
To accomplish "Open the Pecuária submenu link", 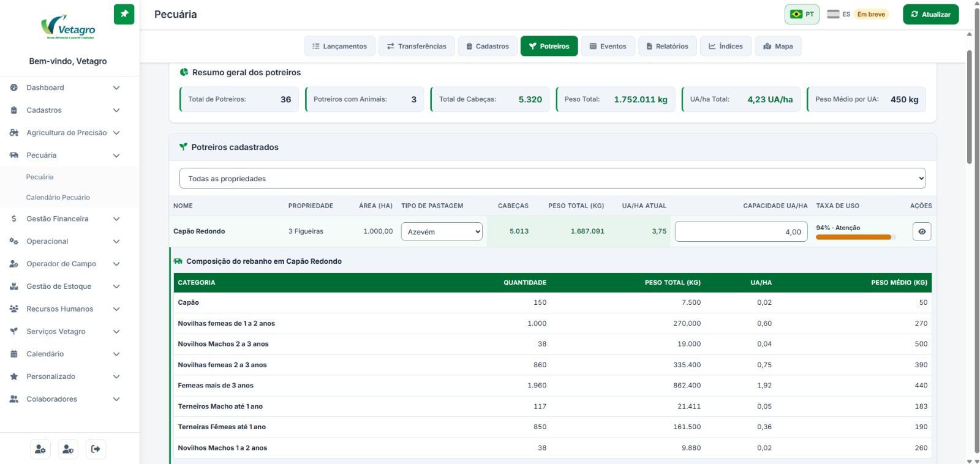I will [40, 177].
